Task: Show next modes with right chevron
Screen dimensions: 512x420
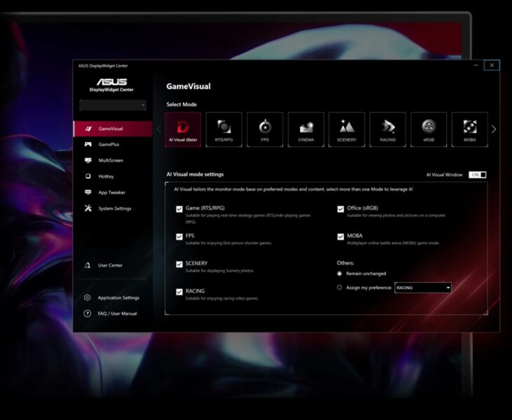Action: [494, 129]
